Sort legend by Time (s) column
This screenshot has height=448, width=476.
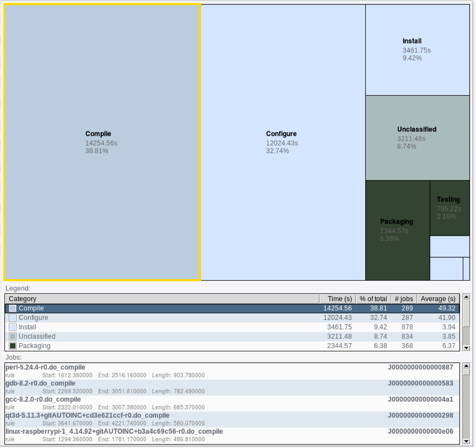[x=337, y=299]
